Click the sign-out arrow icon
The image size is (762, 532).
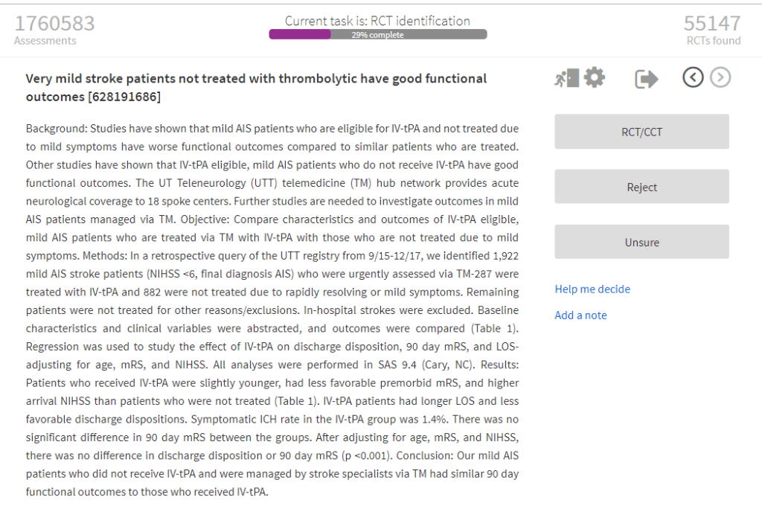coord(646,78)
